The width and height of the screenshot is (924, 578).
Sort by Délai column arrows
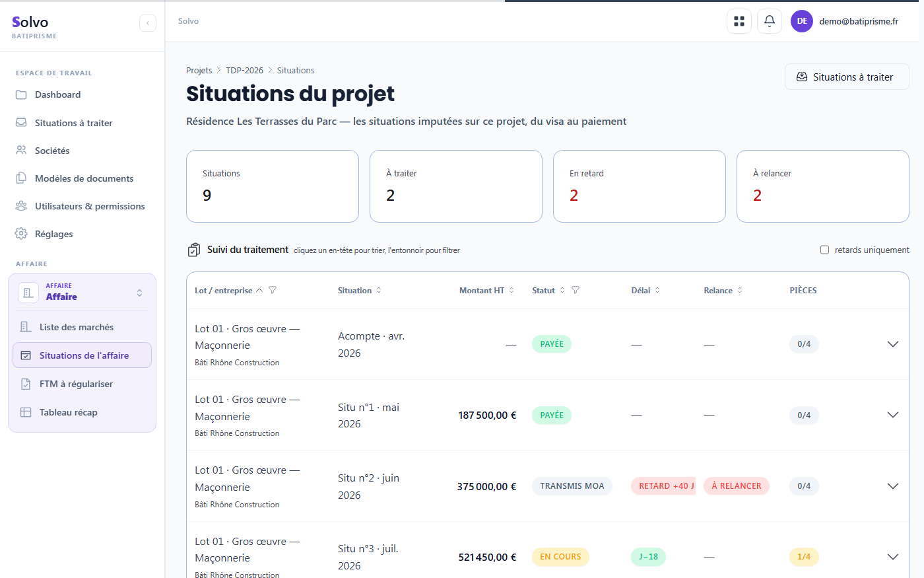657,290
